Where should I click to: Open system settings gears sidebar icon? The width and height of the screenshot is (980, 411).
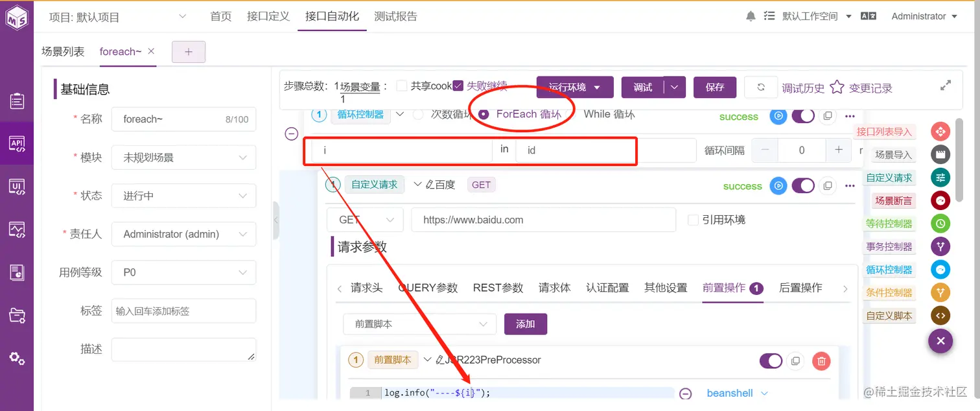(x=17, y=358)
